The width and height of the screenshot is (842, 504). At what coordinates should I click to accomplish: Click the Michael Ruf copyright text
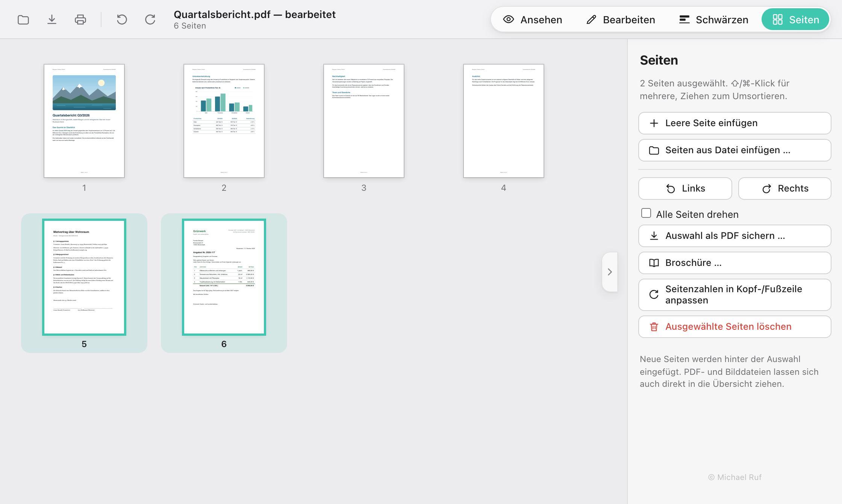734,477
